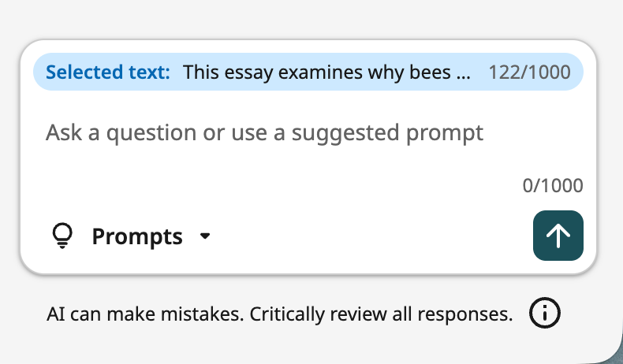Click the lightbulb icon next to Prompts
Viewport: 623px width, 364px height.
coord(62,236)
